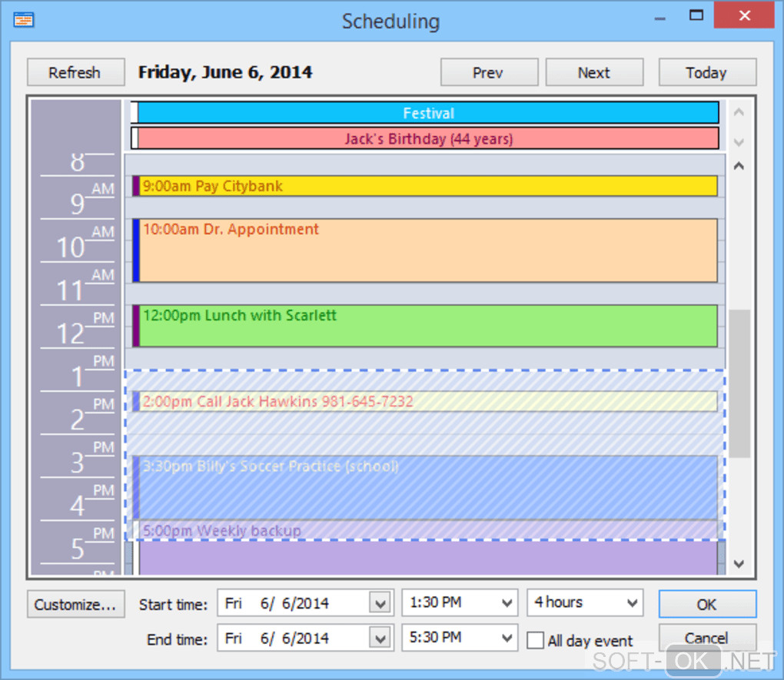Select the 9:00am Pay Citybank event
Screen dimensions: 784x680
tap(425, 186)
